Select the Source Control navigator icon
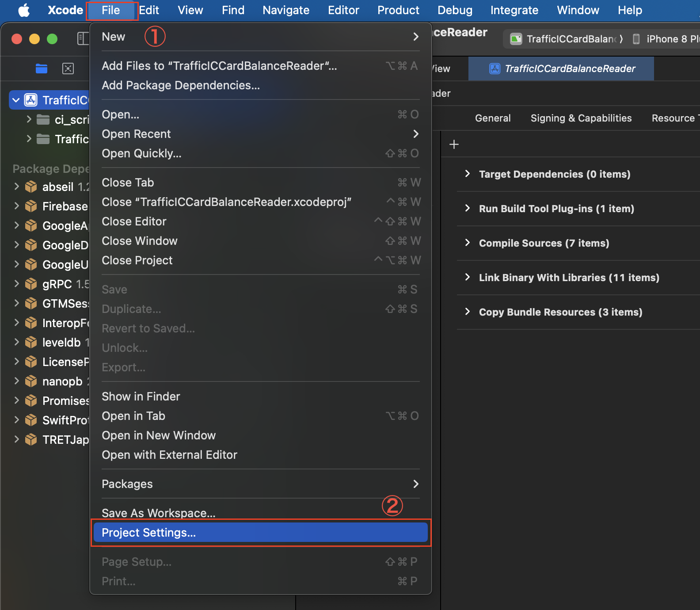This screenshot has height=610, width=700. point(68,69)
